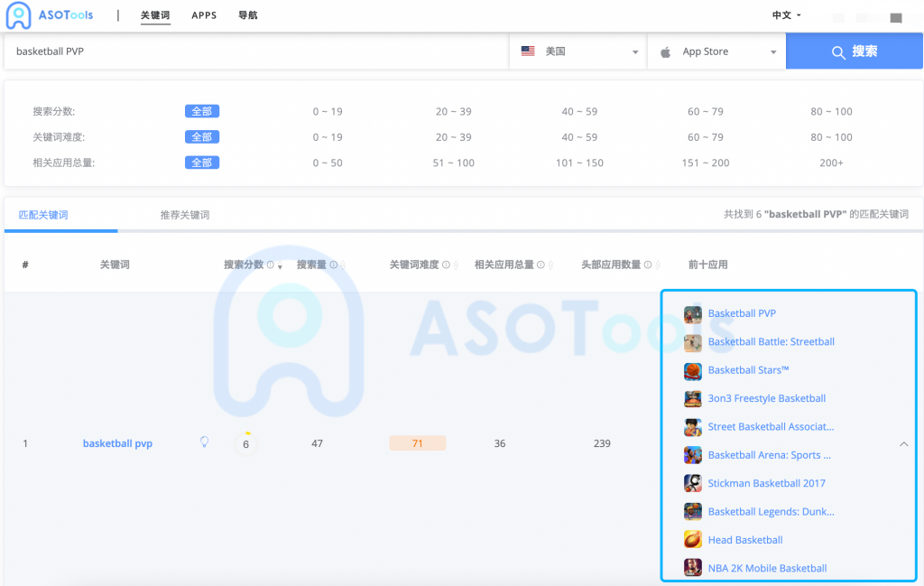Open the Basketball Legends app icon
Viewport: 924px width, 586px height.
pyautogui.click(x=692, y=512)
